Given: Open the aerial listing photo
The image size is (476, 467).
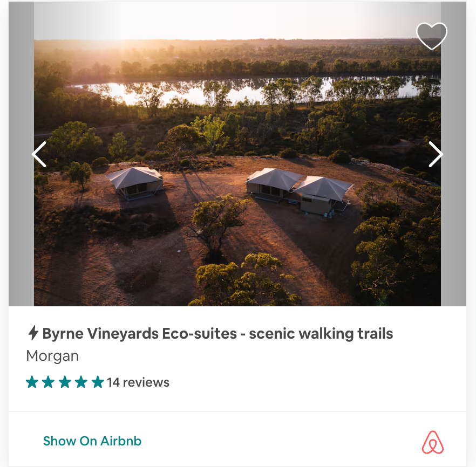Looking at the screenshot, I should pos(237,154).
